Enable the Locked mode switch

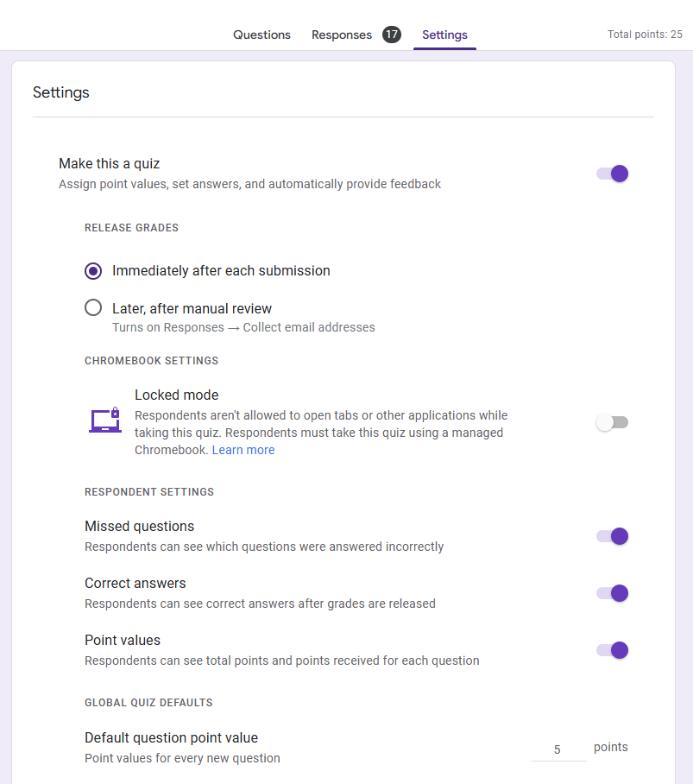tap(613, 422)
